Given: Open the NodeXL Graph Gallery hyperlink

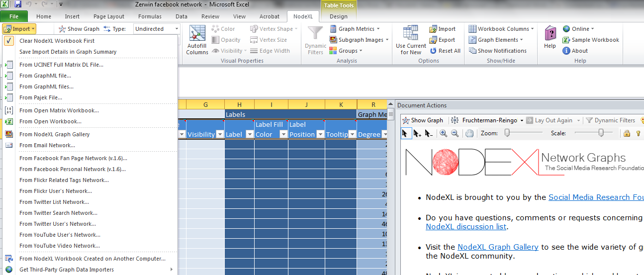Looking at the screenshot, I should [498, 247].
